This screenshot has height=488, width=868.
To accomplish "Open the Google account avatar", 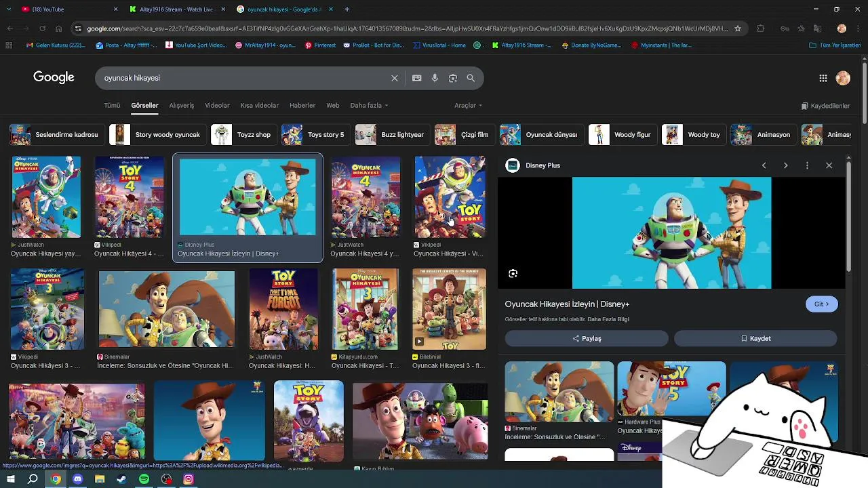I will coord(843,78).
